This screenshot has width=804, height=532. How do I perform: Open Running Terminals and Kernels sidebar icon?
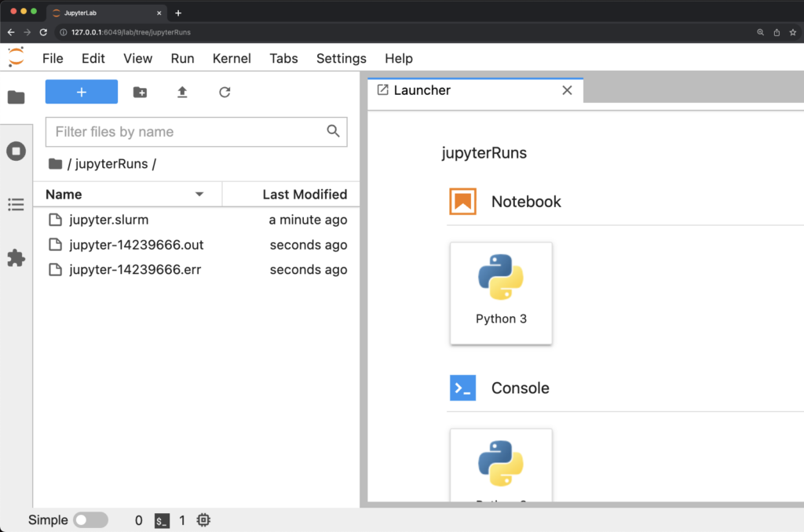coord(16,151)
